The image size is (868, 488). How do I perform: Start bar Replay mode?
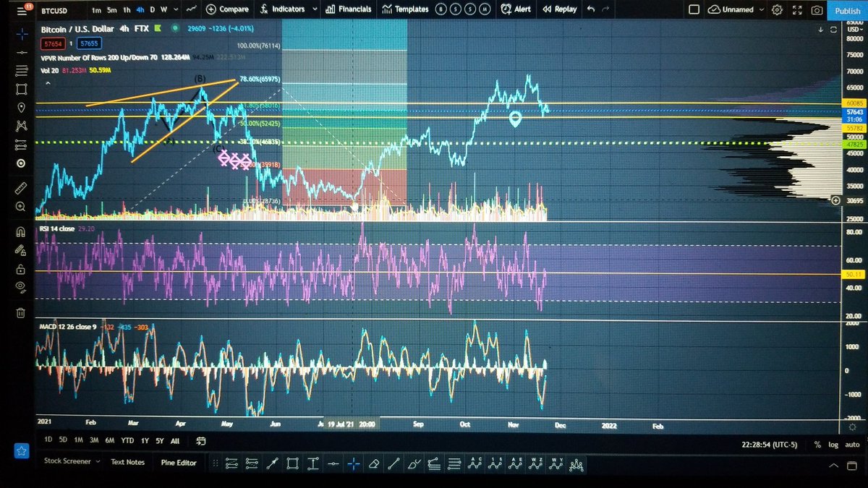coord(559,9)
